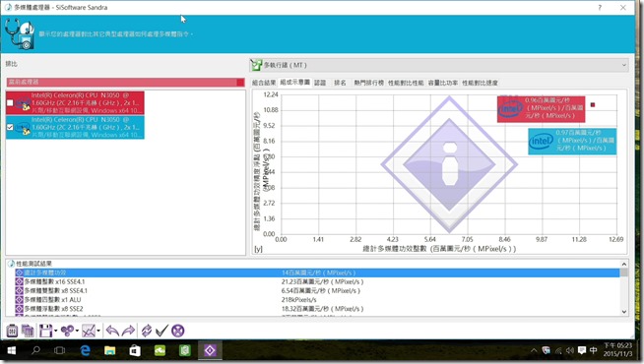This screenshot has height=364, width=644.
Task: Click the forward arrow in bottom toolbar
Action: point(128,331)
